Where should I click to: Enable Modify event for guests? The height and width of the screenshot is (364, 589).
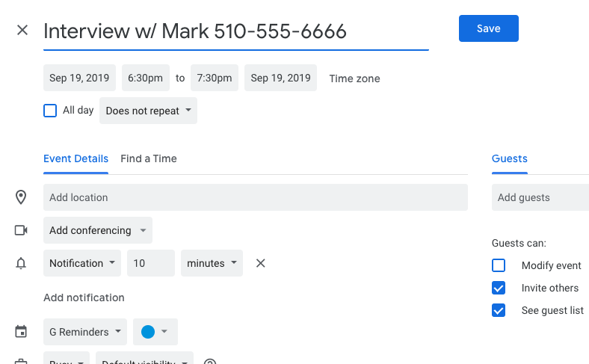pos(499,265)
